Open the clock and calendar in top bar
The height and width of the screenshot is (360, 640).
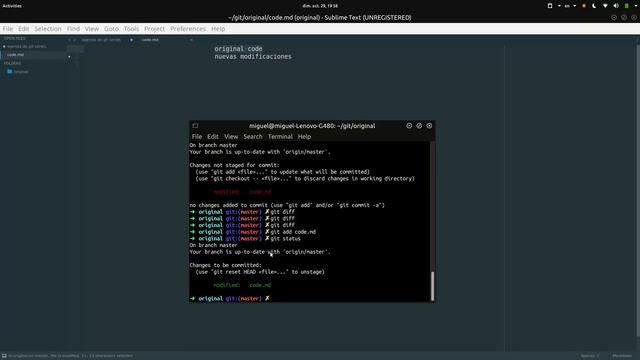click(x=320, y=6)
